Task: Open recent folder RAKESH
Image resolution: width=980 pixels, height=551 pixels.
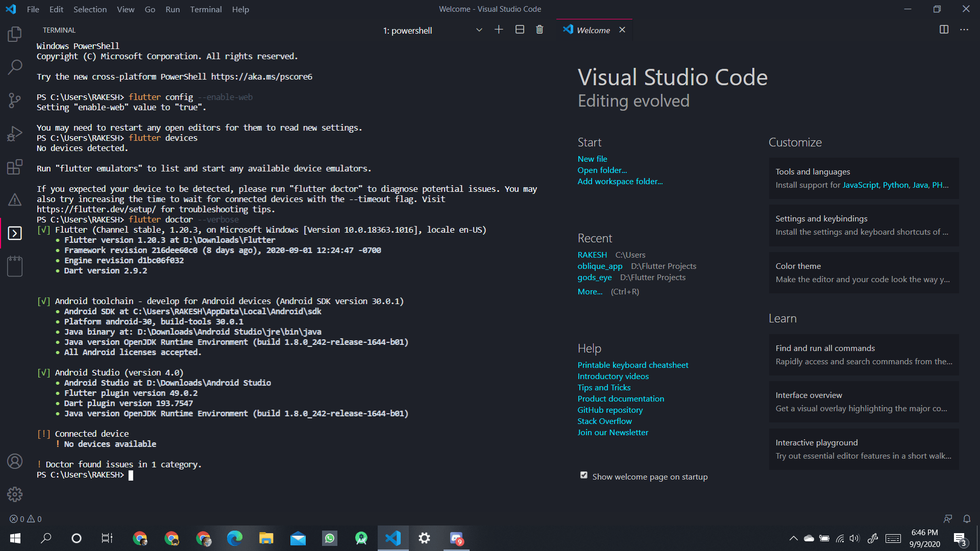Action: click(593, 255)
